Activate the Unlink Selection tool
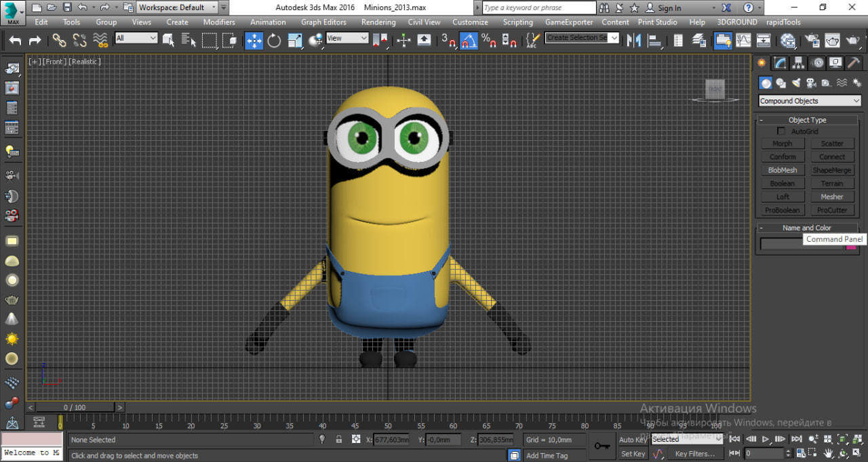 tap(80, 41)
